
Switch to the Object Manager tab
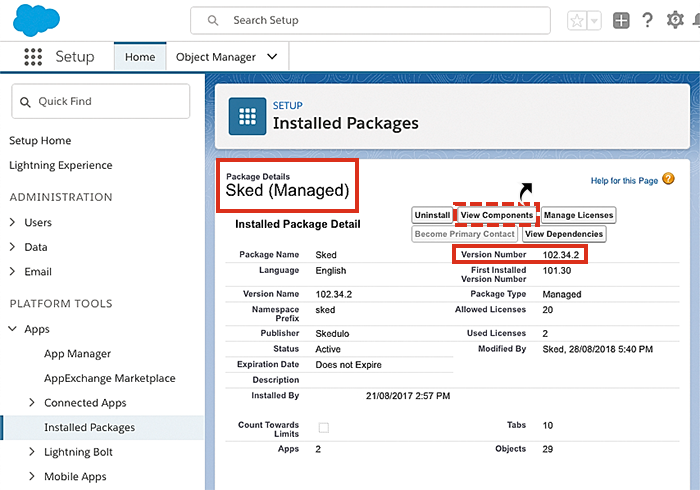click(x=216, y=57)
